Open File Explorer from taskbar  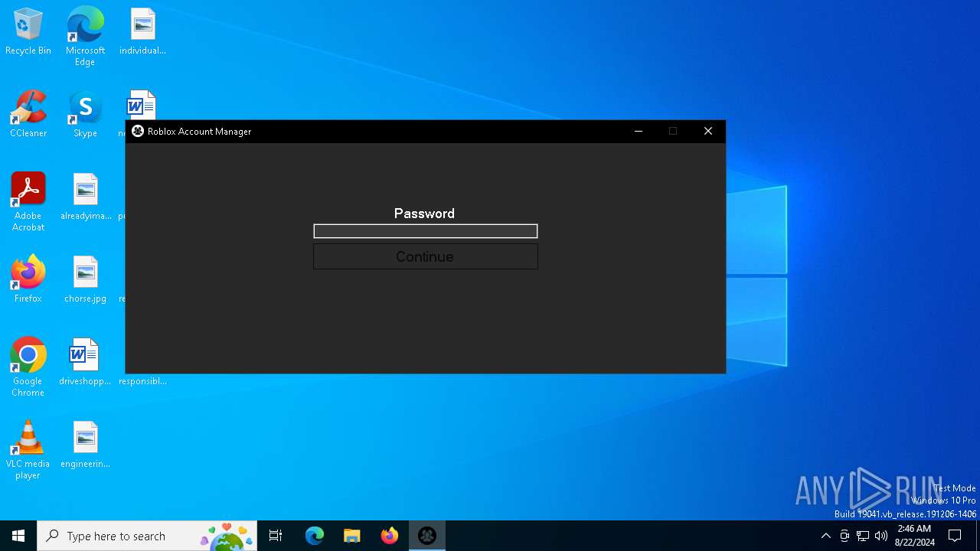(x=351, y=536)
